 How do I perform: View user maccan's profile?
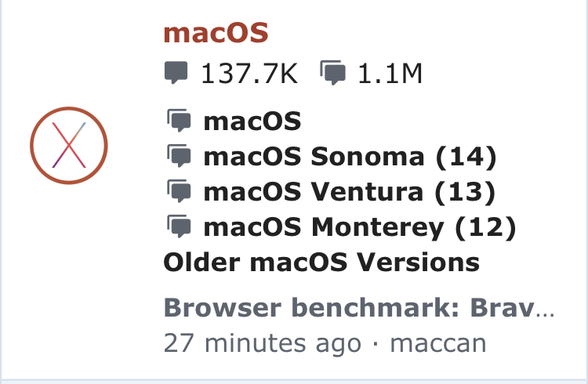pos(438,343)
